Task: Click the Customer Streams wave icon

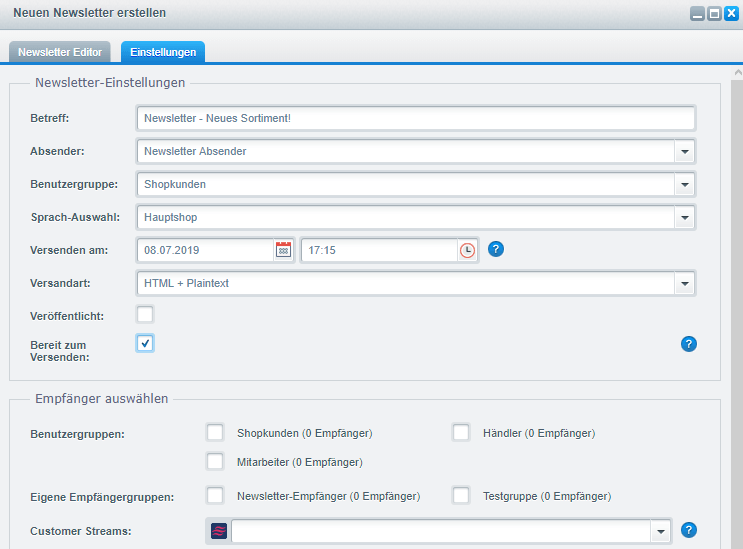Action: [219, 531]
